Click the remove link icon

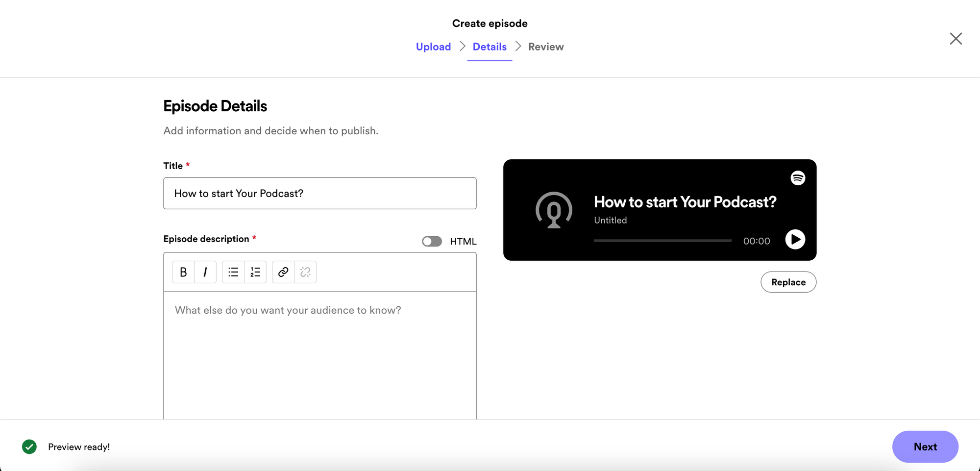coord(305,272)
